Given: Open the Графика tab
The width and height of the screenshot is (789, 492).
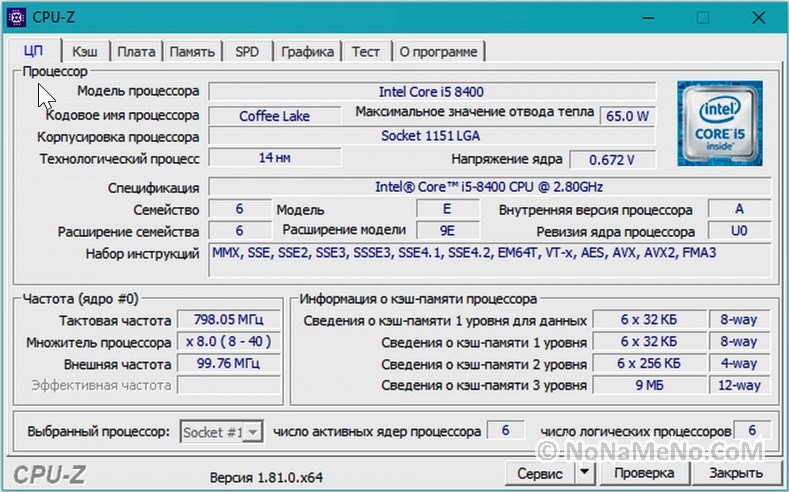Looking at the screenshot, I should [307, 51].
